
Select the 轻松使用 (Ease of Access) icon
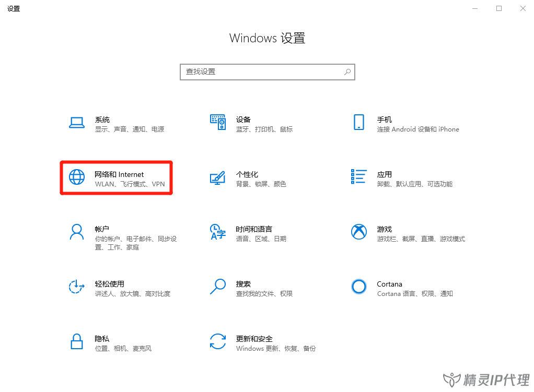pyautogui.click(x=77, y=287)
